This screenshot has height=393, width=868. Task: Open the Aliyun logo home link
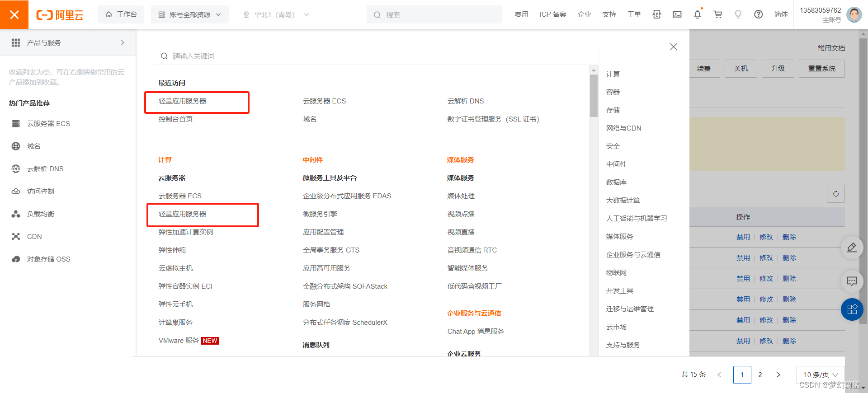pos(60,15)
